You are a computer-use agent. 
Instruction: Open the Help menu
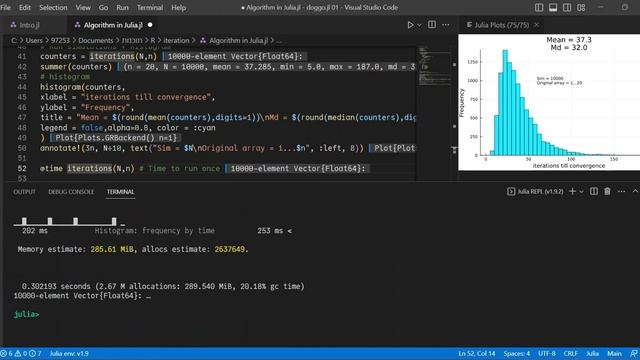tap(178, 7)
